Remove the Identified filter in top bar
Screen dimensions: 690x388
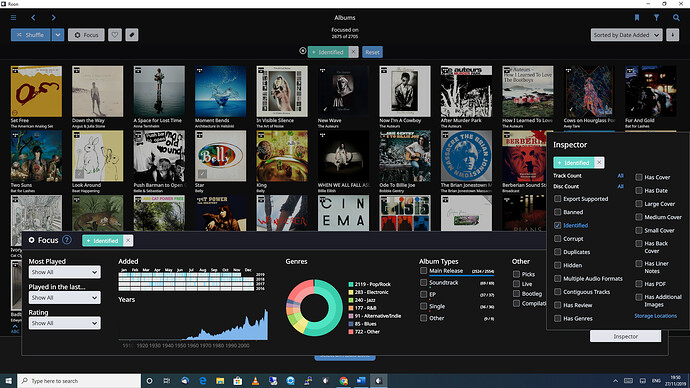coord(353,52)
